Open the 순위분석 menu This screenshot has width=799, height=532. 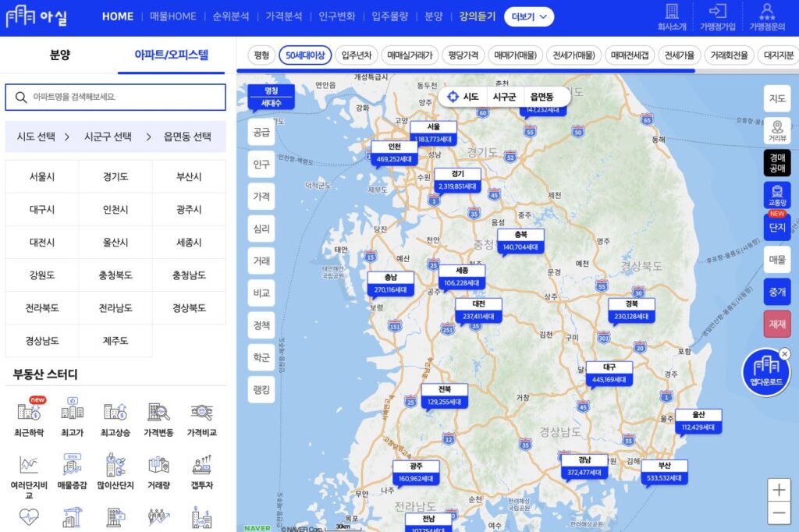coord(231,17)
